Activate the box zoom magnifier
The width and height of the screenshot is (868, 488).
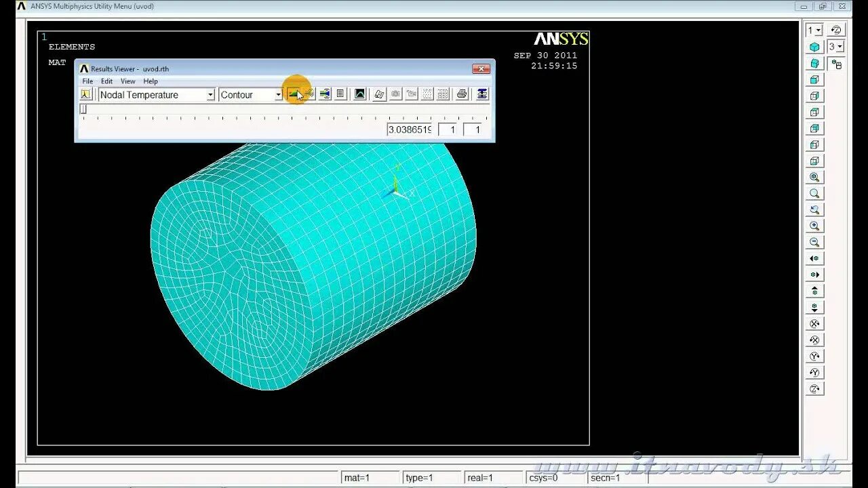pos(814,193)
